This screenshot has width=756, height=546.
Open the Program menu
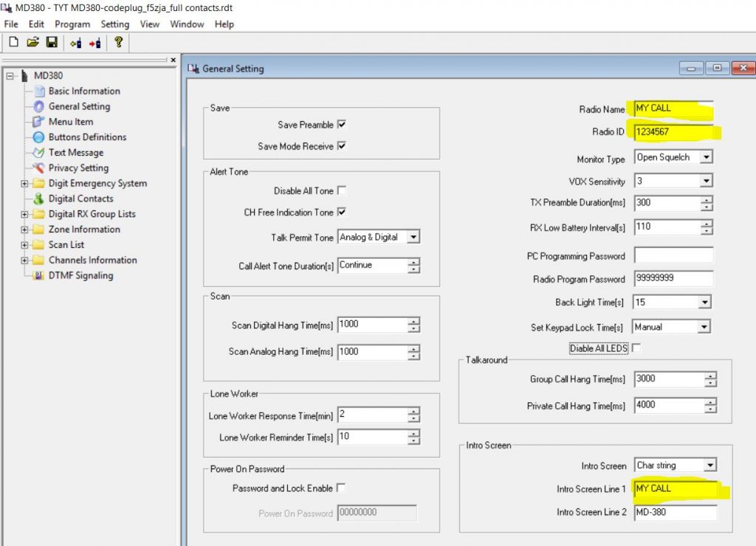point(72,24)
